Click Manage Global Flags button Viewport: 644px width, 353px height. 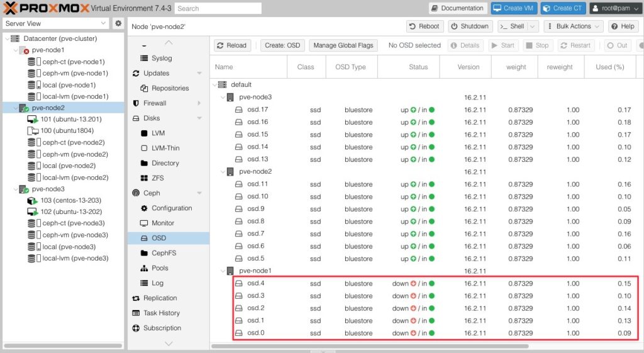click(343, 45)
